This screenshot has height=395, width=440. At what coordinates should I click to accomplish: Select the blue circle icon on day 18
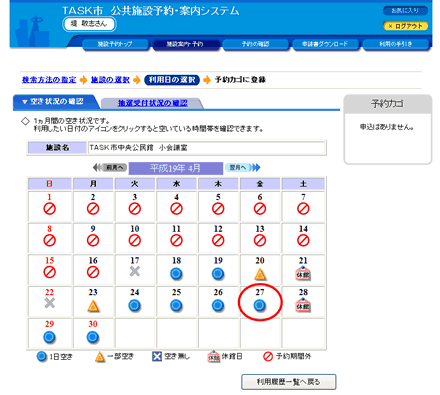(176, 274)
